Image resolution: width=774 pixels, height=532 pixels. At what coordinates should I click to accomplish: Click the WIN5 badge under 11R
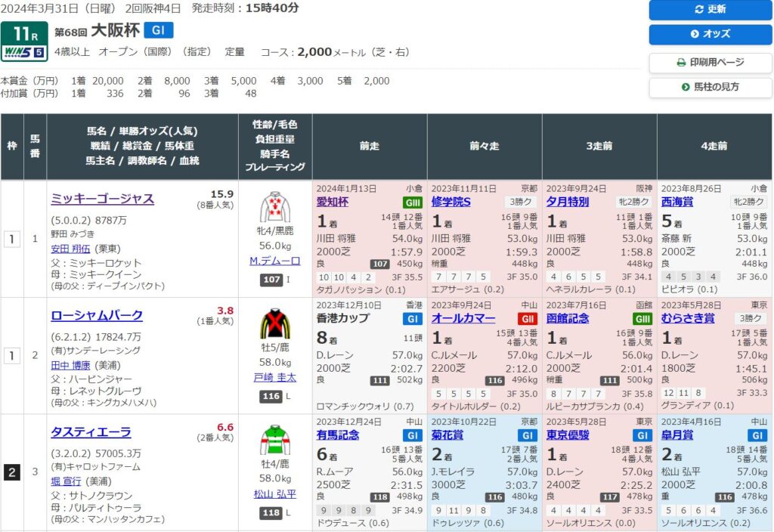coord(24,52)
